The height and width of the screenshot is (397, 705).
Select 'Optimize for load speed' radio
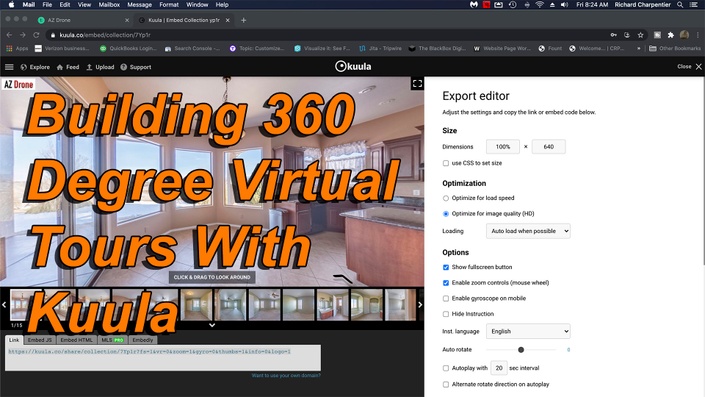click(x=446, y=198)
